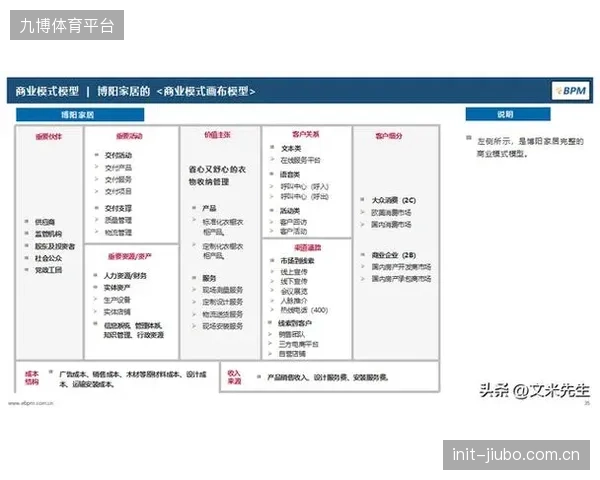Click the 股东及投资者 bullet item

55,246
